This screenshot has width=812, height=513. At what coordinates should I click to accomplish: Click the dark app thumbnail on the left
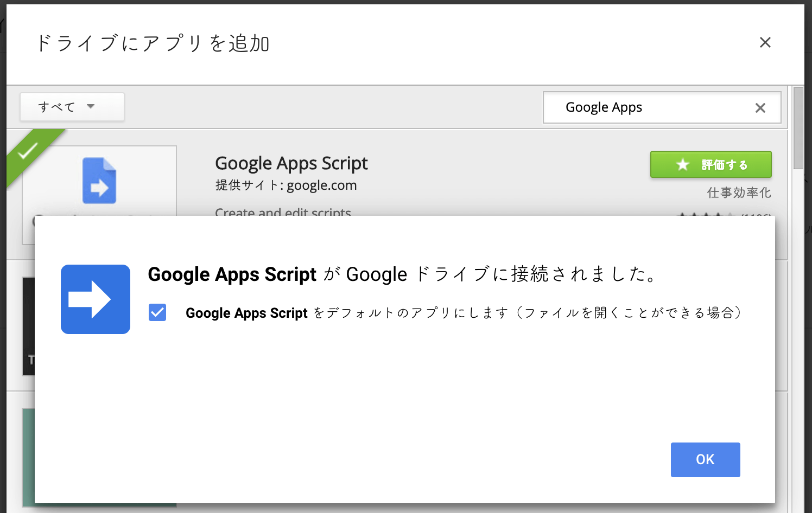pos(28,325)
